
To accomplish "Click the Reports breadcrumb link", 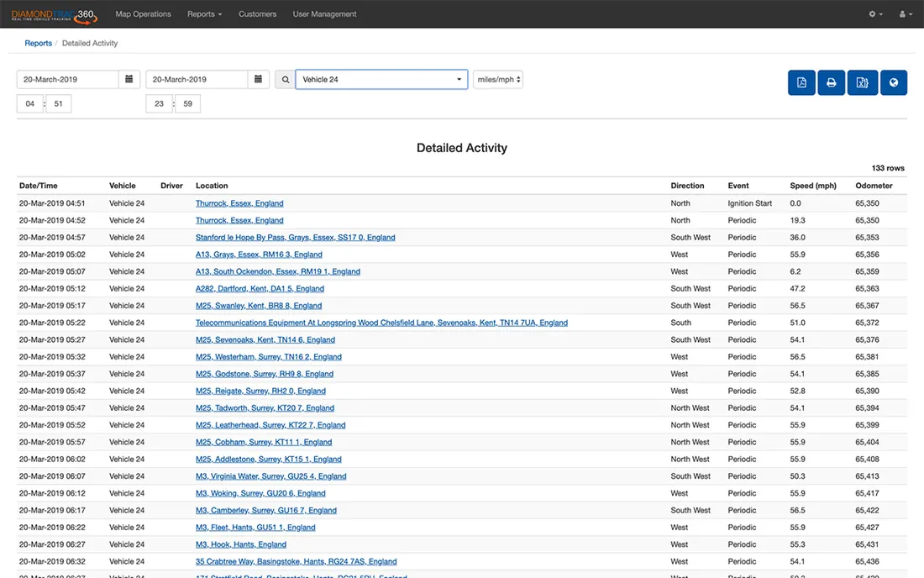I will 39,43.
